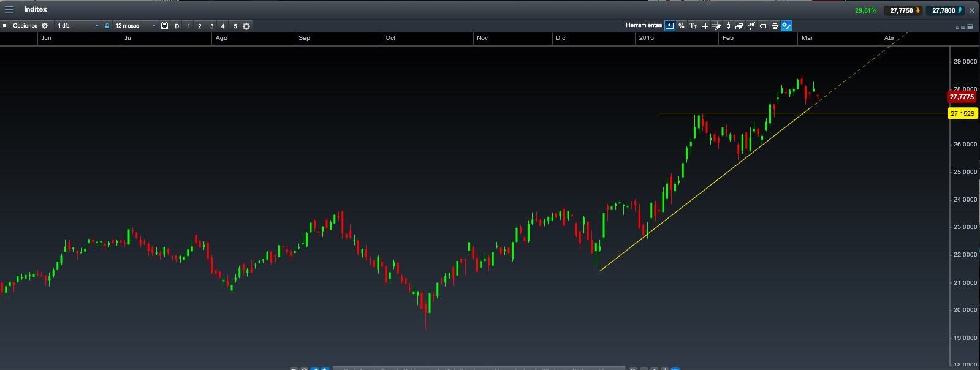The width and height of the screenshot is (980, 370).
Task: Select preset number 3
Action: tap(212, 26)
